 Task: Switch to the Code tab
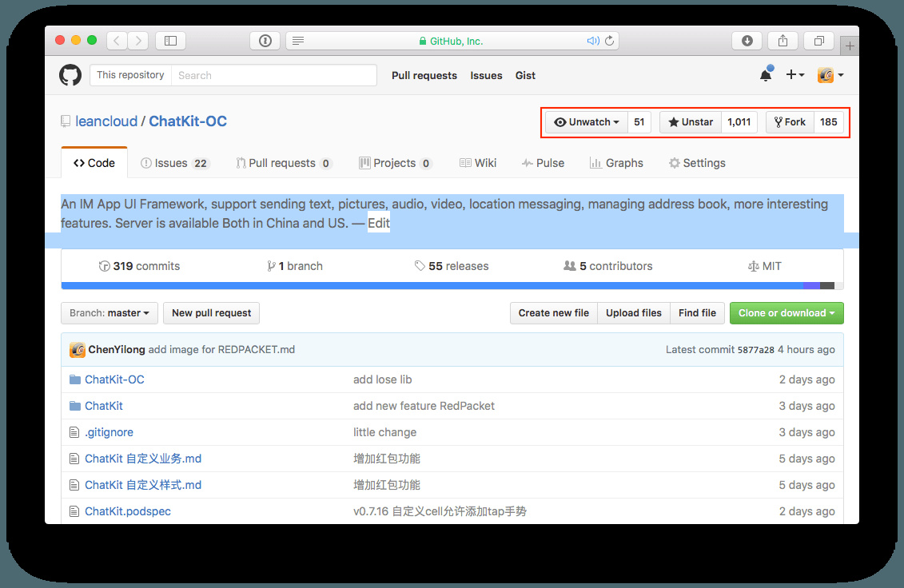pos(94,163)
